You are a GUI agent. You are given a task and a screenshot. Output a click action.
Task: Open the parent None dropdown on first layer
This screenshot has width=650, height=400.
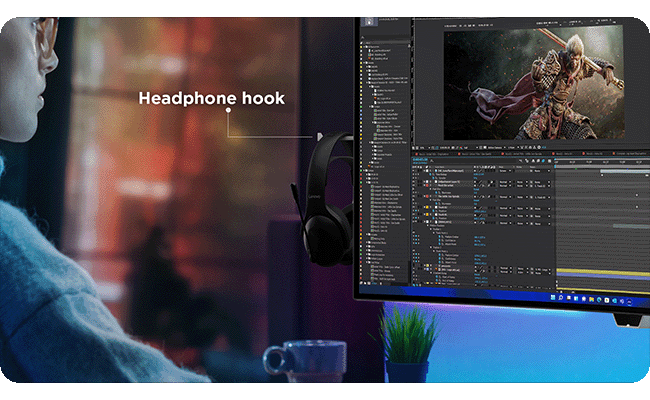point(541,171)
